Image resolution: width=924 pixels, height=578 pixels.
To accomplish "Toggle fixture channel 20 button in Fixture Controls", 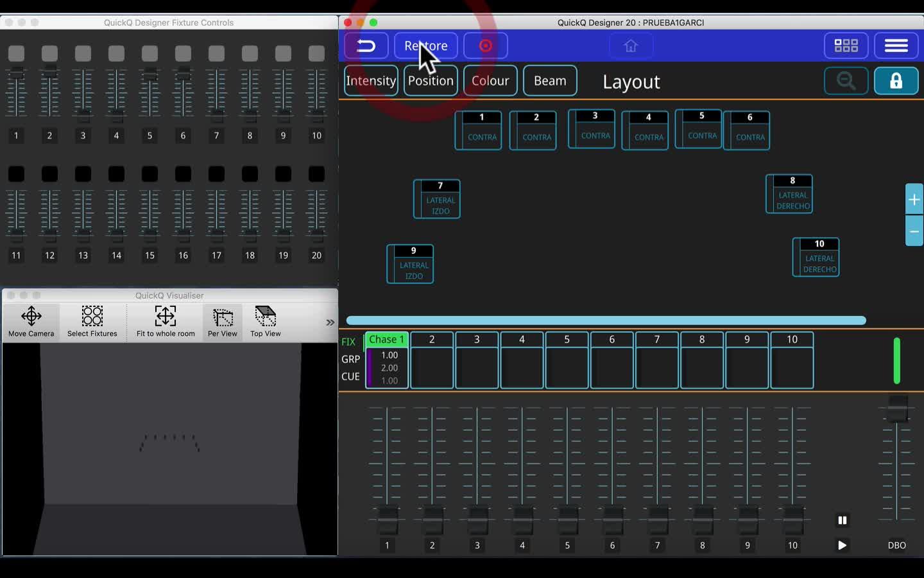I will tap(316, 173).
